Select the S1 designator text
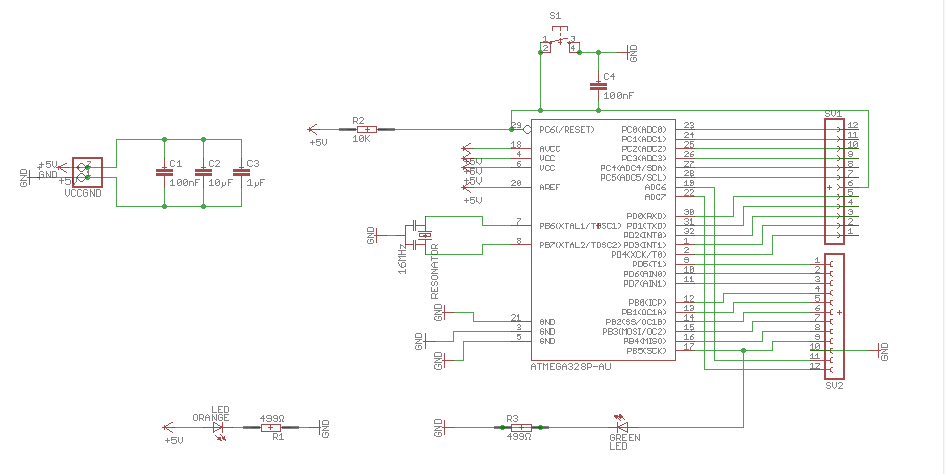 554,16
